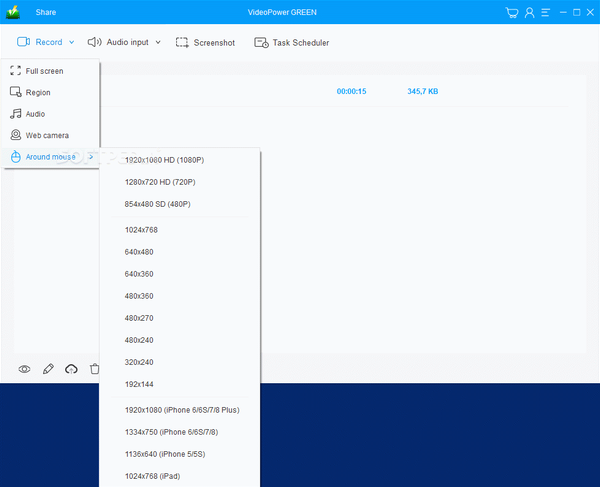Choose Web camera recording mode
The image size is (600, 487).
pyautogui.click(x=51, y=135)
